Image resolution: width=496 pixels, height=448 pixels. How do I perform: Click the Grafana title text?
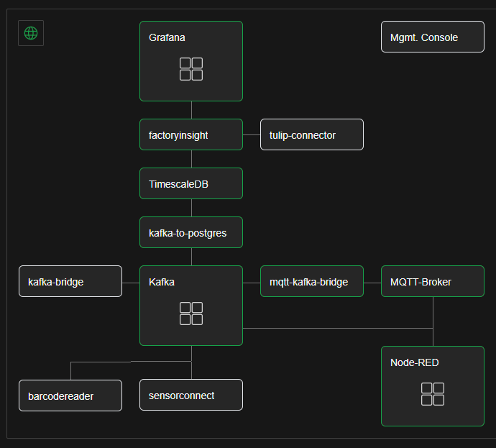click(x=167, y=37)
